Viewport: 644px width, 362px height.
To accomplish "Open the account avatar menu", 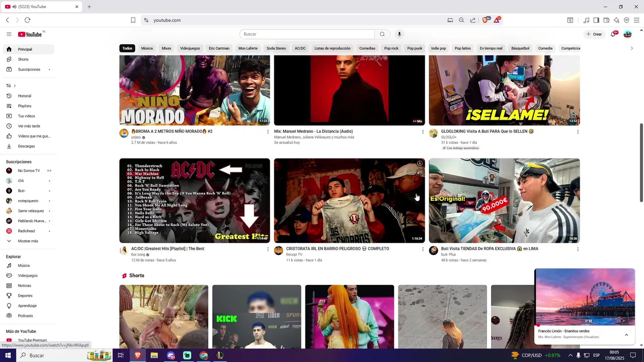I will 627,34.
